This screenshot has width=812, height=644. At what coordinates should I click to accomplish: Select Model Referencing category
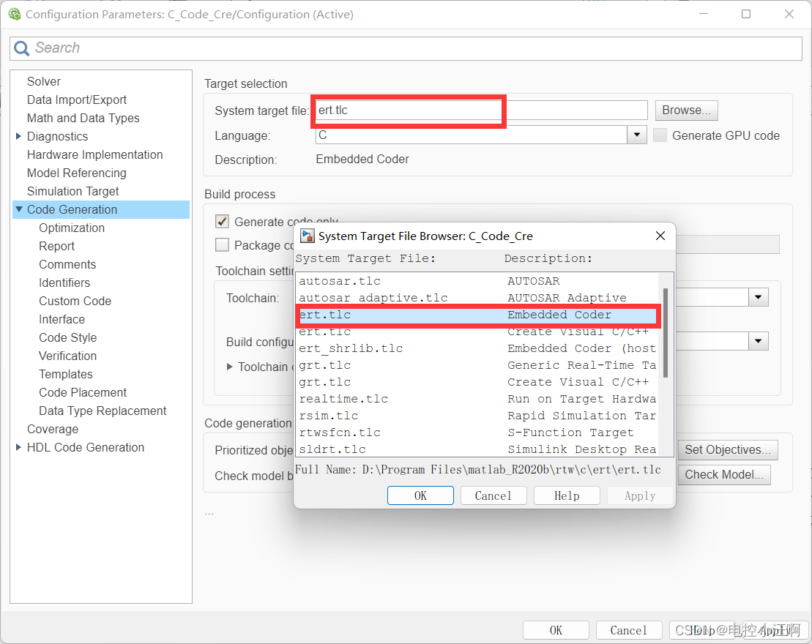point(77,173)
